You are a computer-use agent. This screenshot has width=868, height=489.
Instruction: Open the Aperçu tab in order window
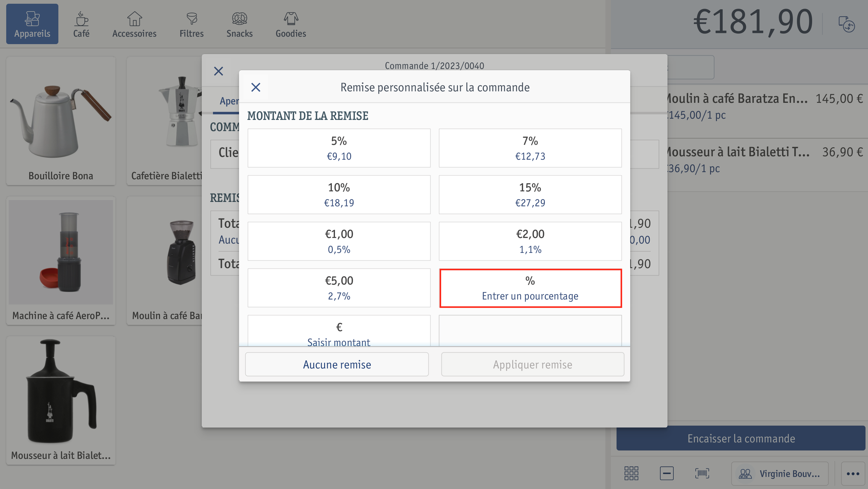pyautogui.click(x=229, y=101)
